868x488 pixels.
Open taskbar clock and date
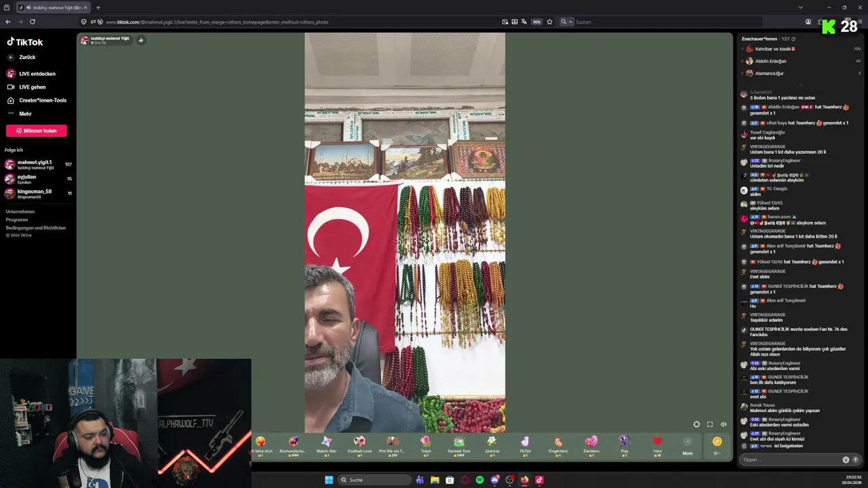click(852, 480)
